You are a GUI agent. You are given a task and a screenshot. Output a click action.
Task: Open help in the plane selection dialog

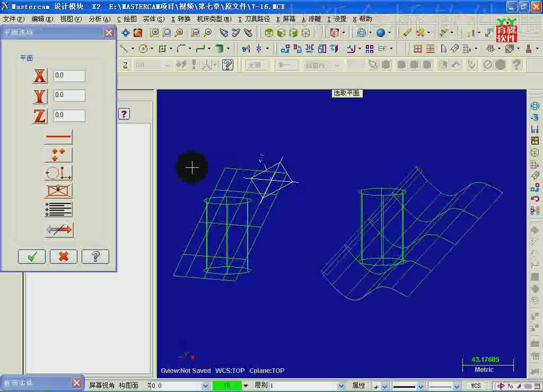95,257
